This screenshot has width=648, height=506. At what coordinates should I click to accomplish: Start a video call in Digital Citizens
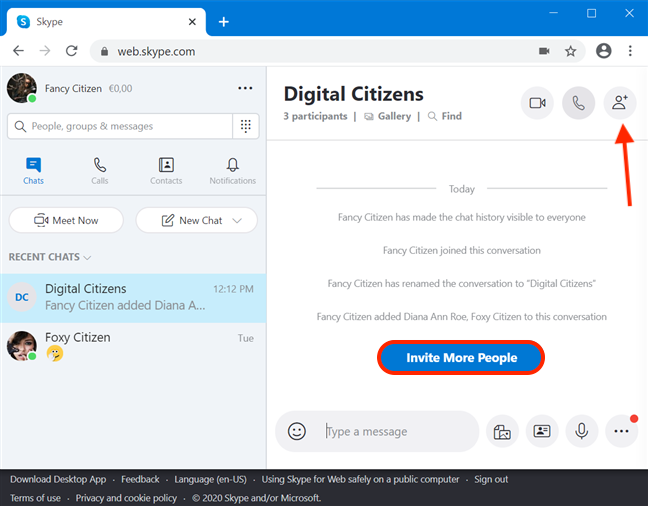coord(537,103)
